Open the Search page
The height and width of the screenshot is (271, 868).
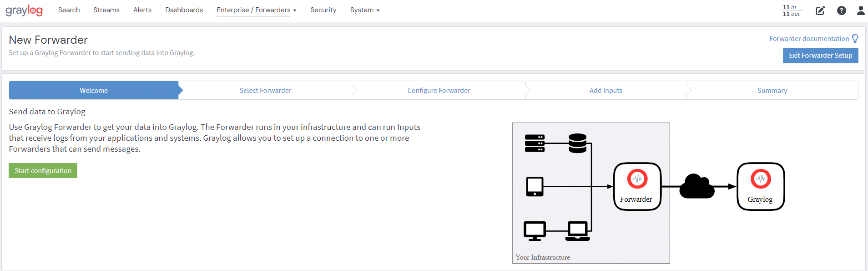69,10
